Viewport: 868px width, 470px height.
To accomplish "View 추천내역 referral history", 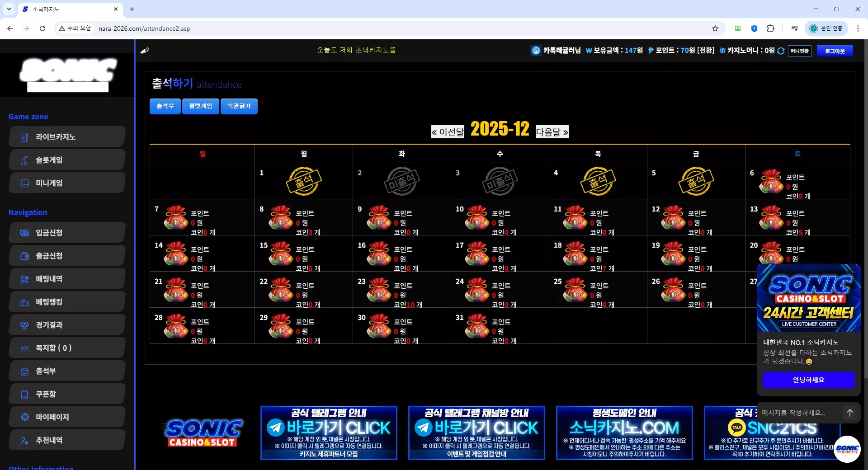I will (x=67, y=440).
